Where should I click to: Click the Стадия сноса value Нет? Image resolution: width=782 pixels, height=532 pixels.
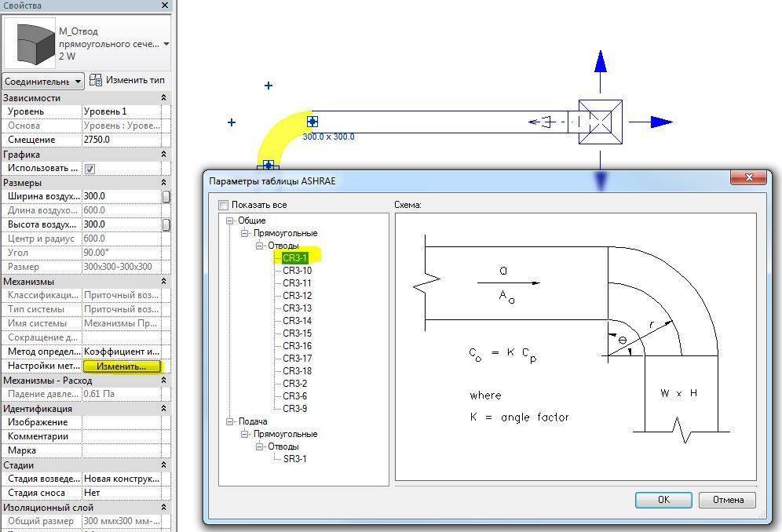pyautogui.click(x=121, y=493)
